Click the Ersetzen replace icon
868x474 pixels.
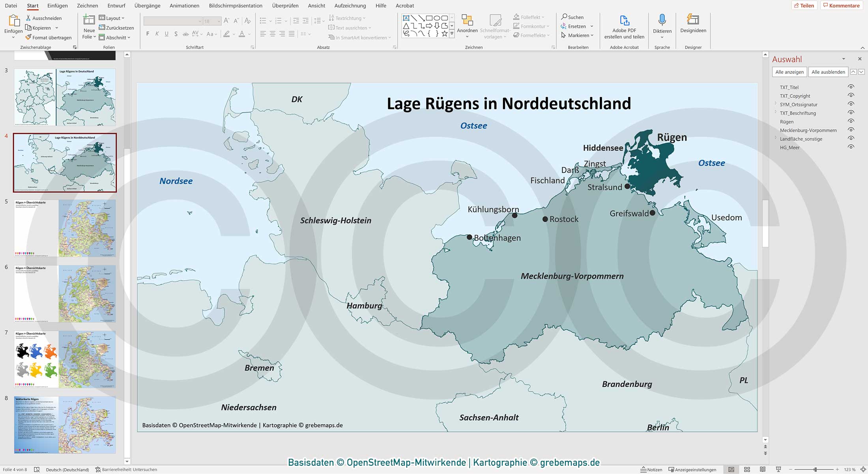tap(576, 26)
